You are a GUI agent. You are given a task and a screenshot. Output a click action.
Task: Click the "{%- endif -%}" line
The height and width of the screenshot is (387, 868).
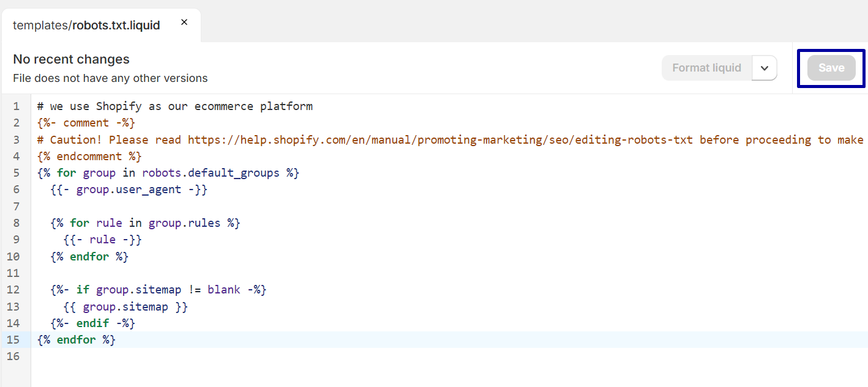pos(93,323)
